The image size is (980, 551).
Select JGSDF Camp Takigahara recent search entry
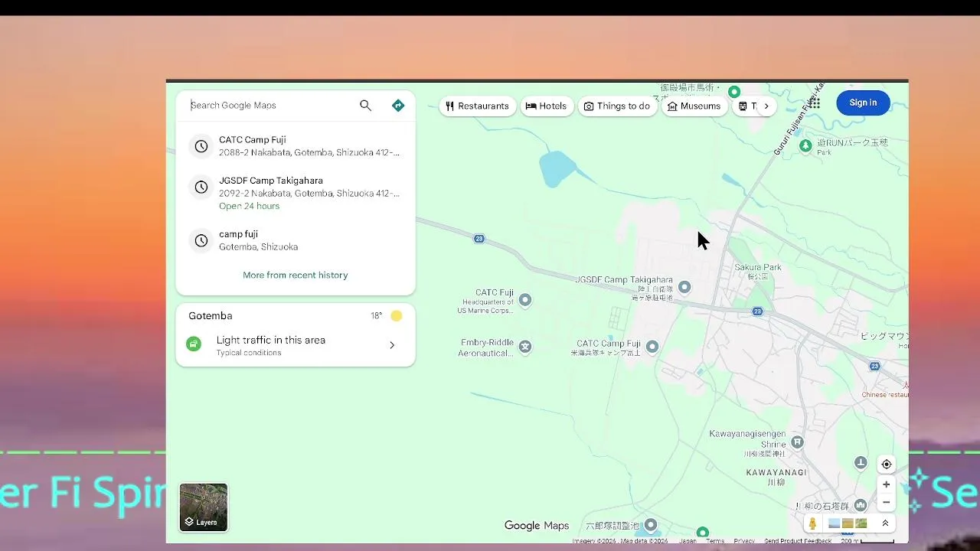(x=296, y=193)
